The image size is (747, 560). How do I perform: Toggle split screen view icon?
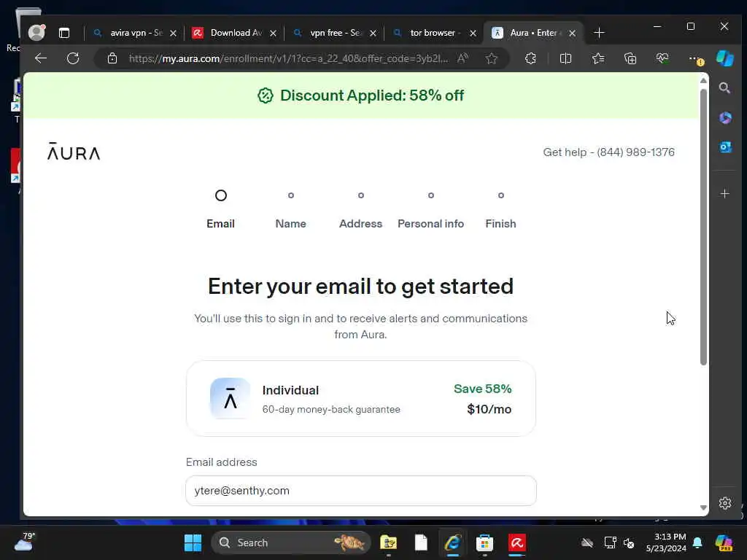(x=565, y=58)
